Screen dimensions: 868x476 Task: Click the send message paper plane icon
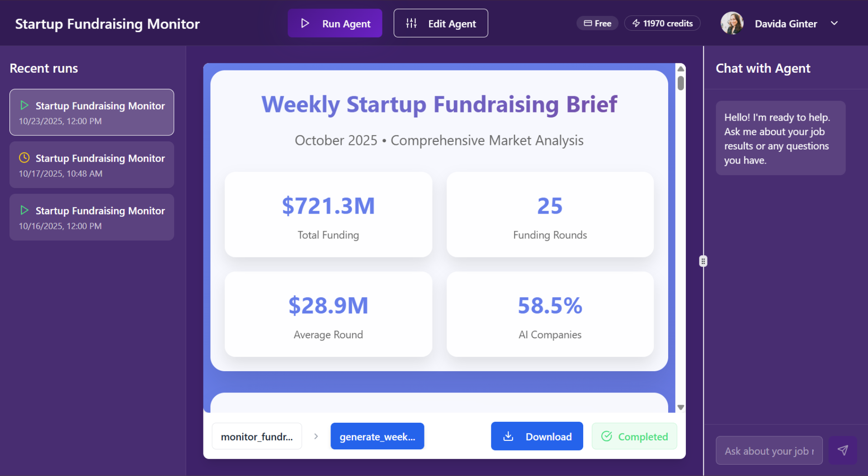coord(843,450)
